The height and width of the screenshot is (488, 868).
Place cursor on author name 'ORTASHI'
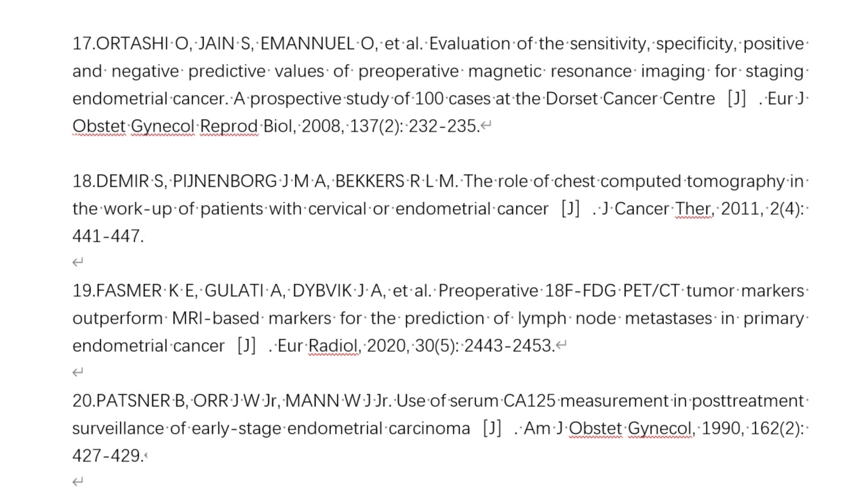click(x=132, y=44)
